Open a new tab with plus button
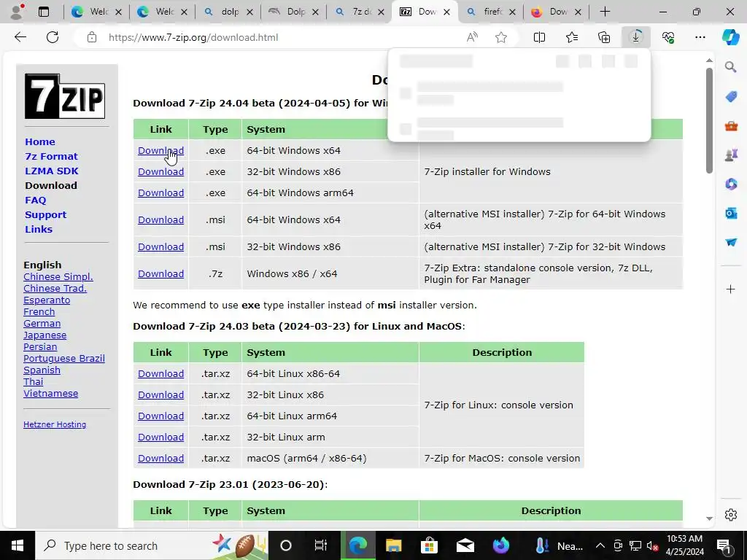This screenshot has height=560, width=747. click(x=605, y=12)
